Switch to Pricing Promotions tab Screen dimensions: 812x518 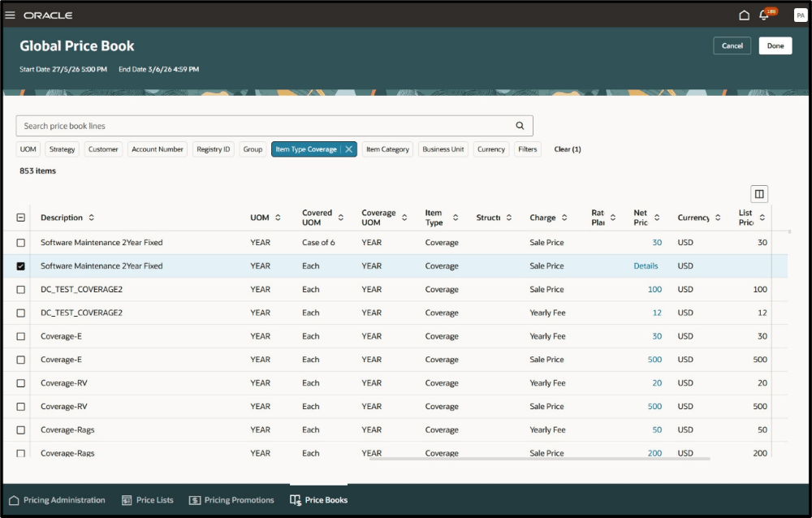(231, 500)
